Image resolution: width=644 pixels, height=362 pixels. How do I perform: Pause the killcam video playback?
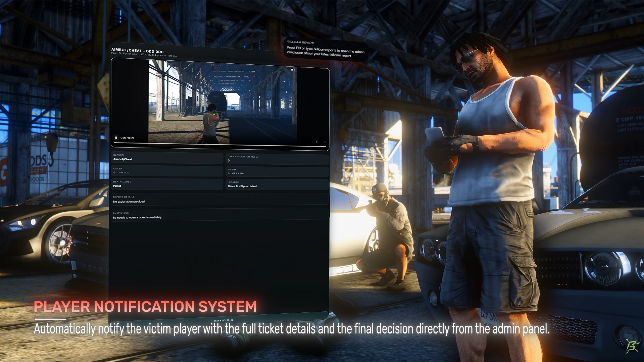116,138
